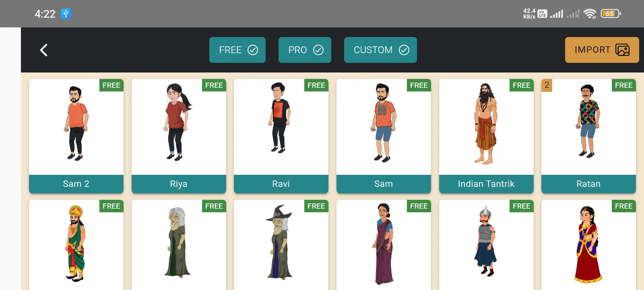Select the king character with golden crown
644x290 pixels.
tap(76, 245)
